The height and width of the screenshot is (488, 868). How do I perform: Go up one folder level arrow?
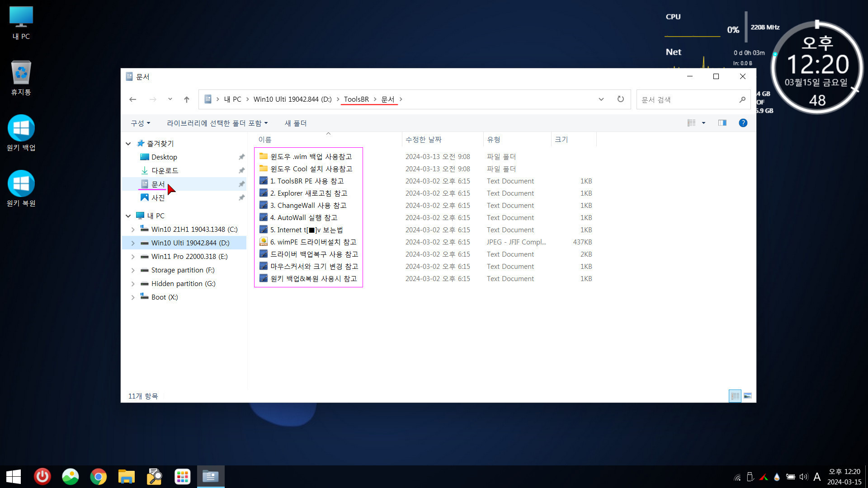[x=187, y=99]
